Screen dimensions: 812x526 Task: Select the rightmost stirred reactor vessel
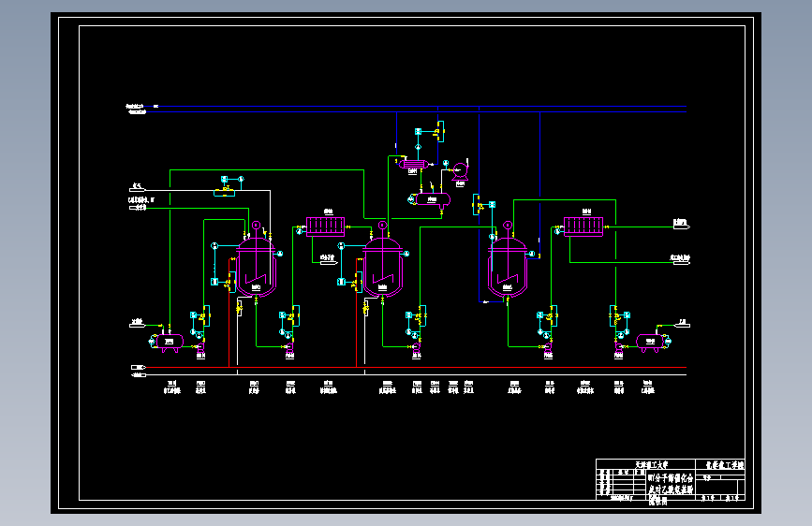pos(508,269)
